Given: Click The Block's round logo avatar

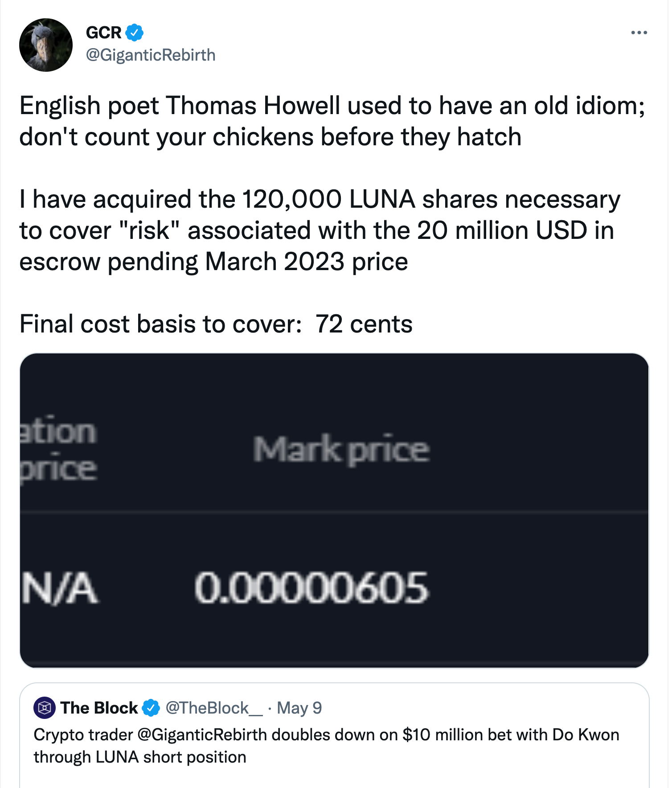Looking at the screenshot, I should 44,707.
